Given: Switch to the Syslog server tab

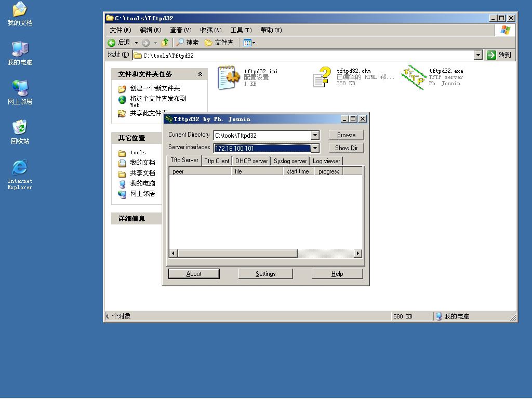Looking at the screenshot, I should point(290,161).
